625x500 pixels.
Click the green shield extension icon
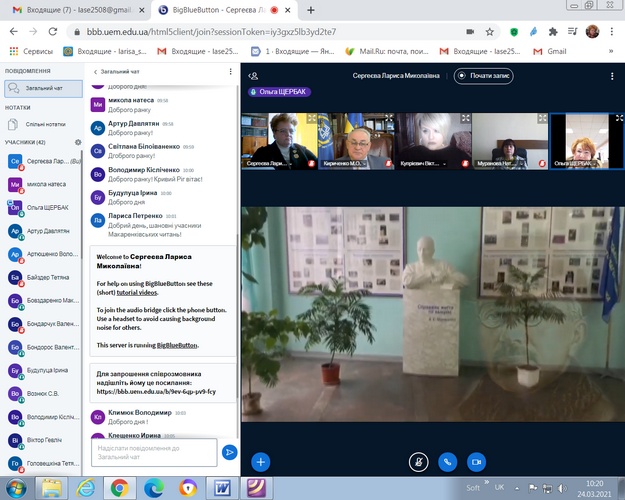click(514, 32)
